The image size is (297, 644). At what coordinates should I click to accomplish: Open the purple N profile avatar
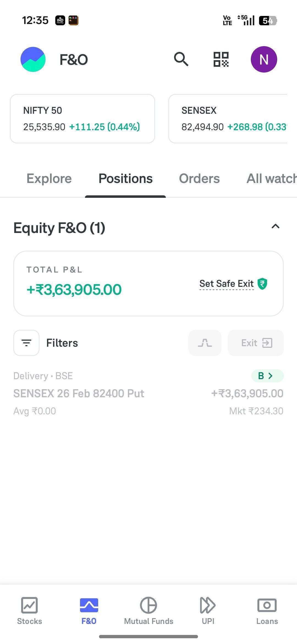pos(264,59)
